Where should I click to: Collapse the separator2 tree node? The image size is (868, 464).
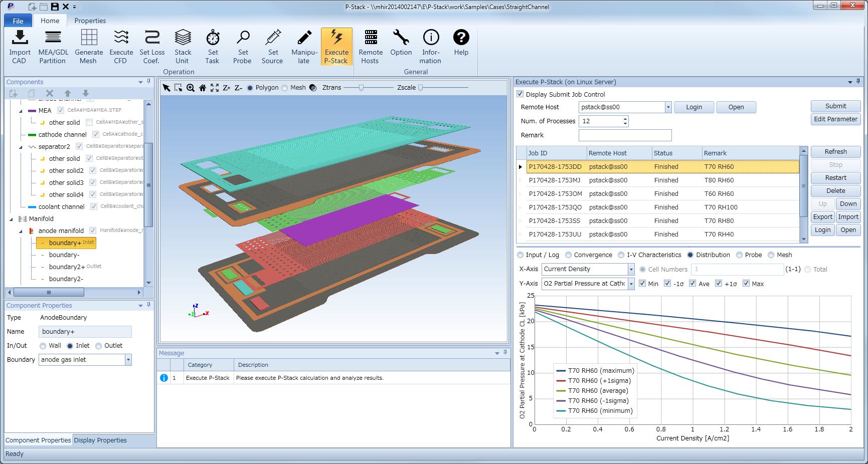click(21, 147)
